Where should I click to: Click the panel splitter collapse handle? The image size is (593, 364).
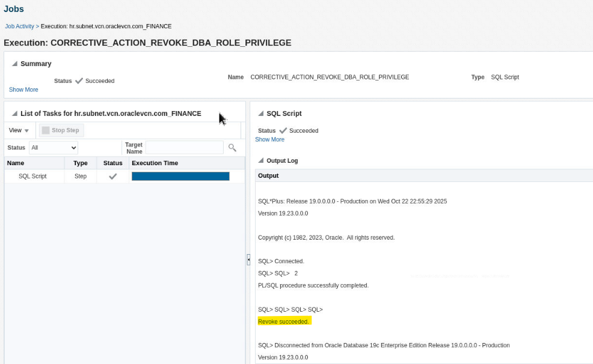(248, 259)
